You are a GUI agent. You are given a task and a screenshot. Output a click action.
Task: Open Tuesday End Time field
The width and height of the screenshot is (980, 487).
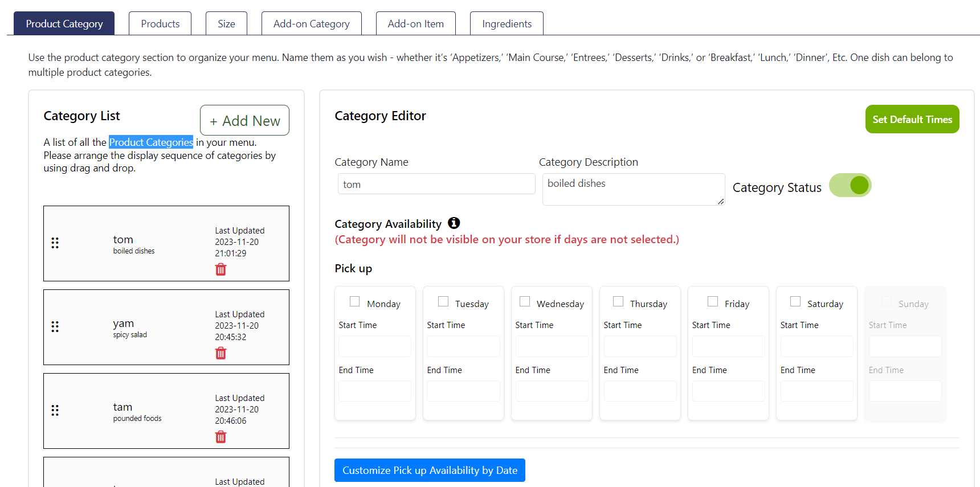click(463, 391)
